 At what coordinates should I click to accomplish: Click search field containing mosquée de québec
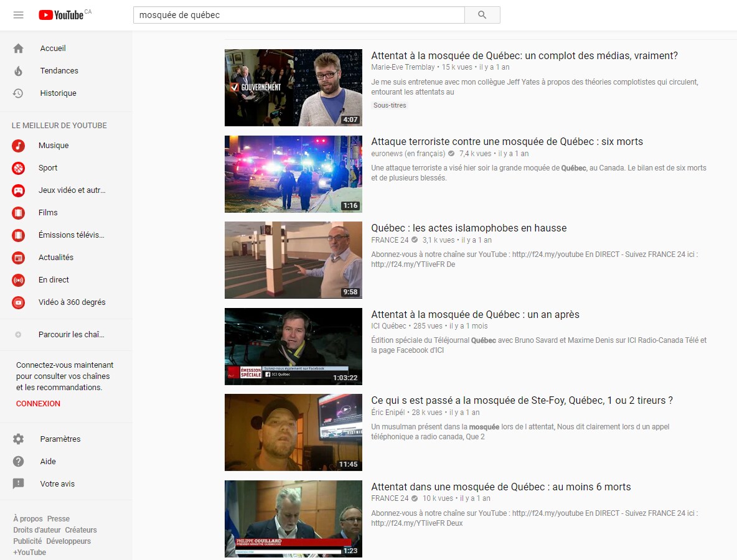click(299, 15)
